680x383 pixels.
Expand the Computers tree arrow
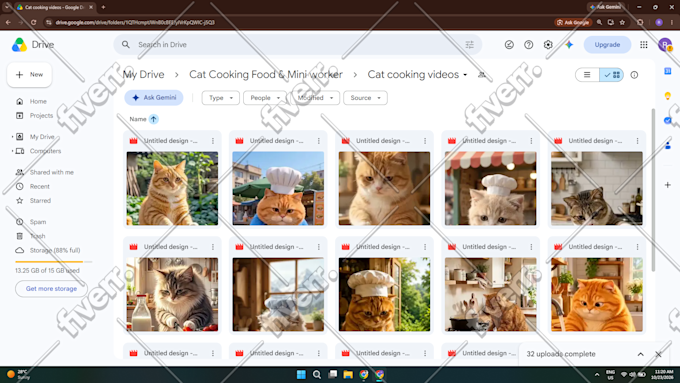click(12, 151)
